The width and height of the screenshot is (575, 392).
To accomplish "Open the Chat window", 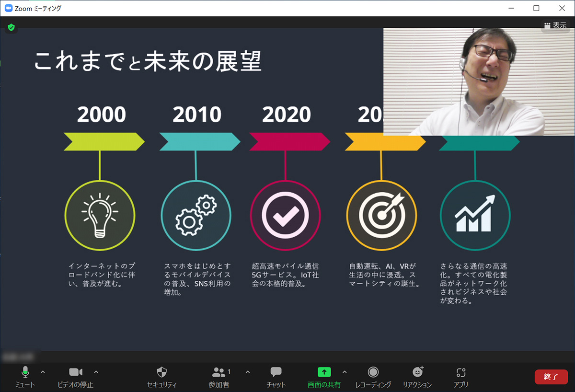I will (276, 372).
